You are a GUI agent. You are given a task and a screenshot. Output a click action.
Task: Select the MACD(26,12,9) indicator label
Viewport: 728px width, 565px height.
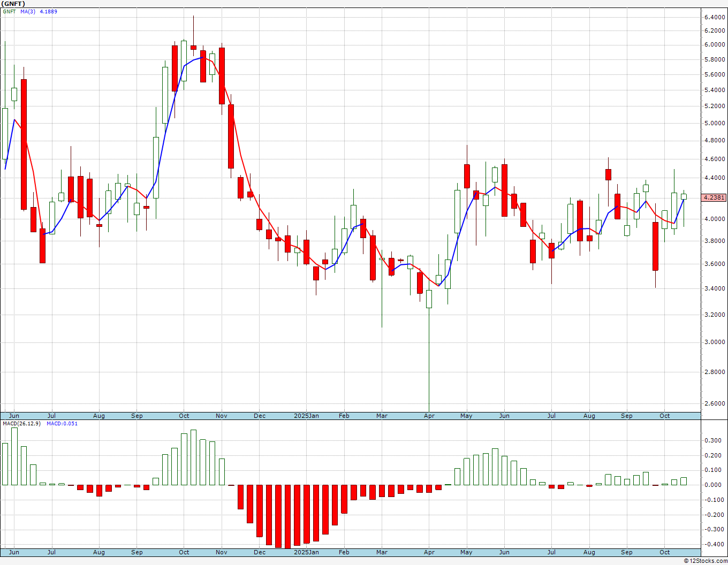click(22, 423)
